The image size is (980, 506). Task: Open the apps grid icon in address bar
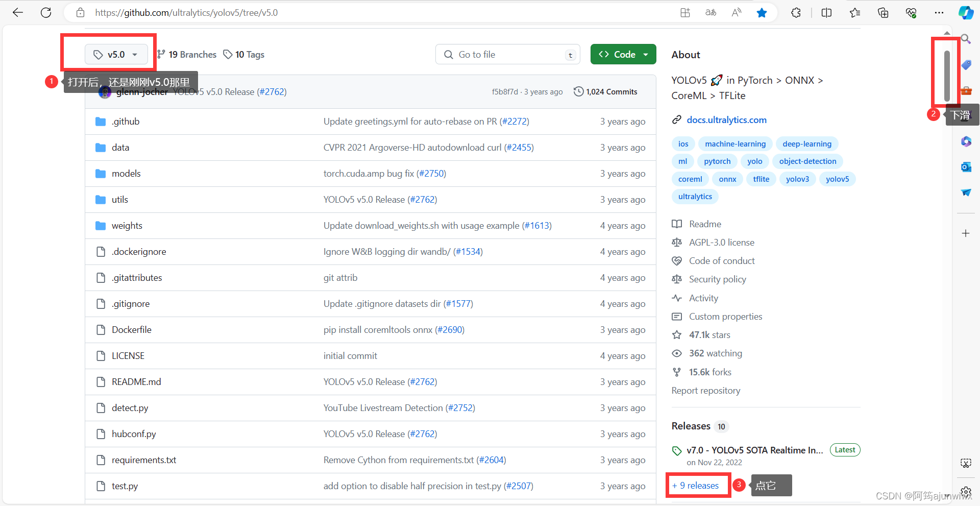[685, 13]
